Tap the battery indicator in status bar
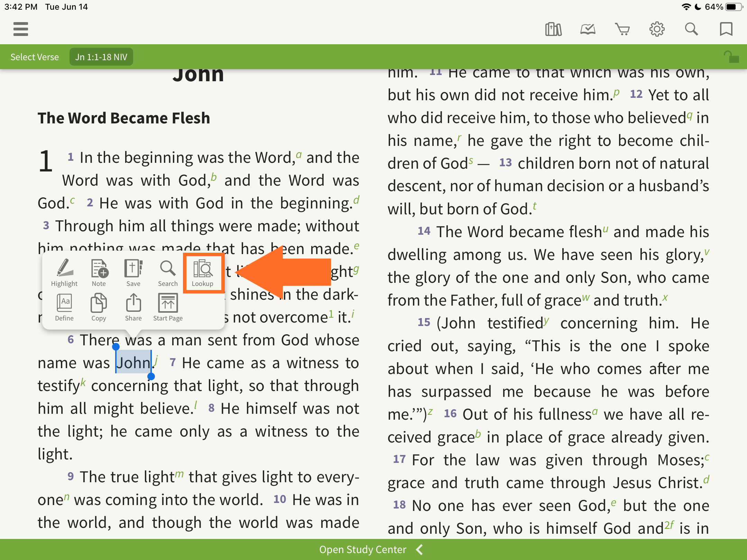The image size is (747, 560). [x=734, y=7]
